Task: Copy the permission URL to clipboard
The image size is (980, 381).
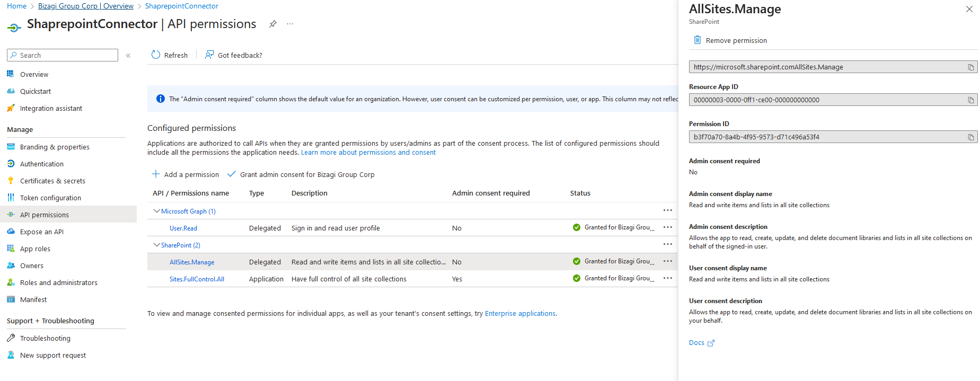Action: pos(971,67)
